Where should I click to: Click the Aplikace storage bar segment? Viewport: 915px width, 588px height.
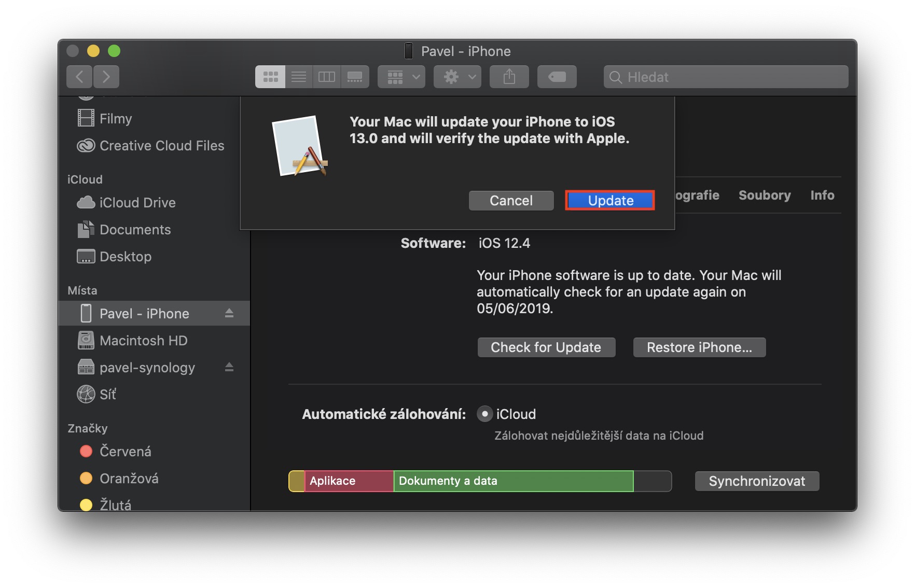(x=349, y=481)
